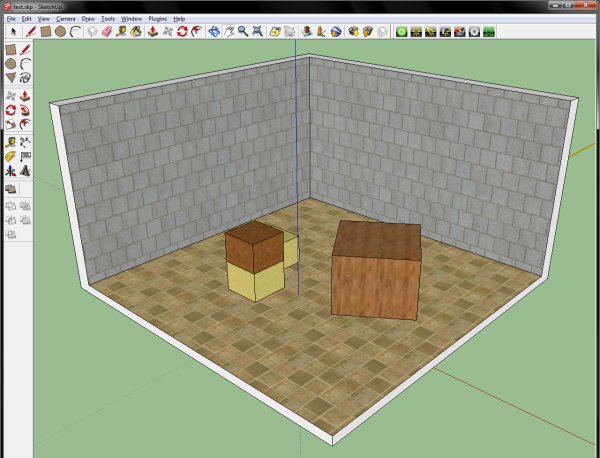Open the Get Models icon
The image size is (600, 458).
coord(353,32)
